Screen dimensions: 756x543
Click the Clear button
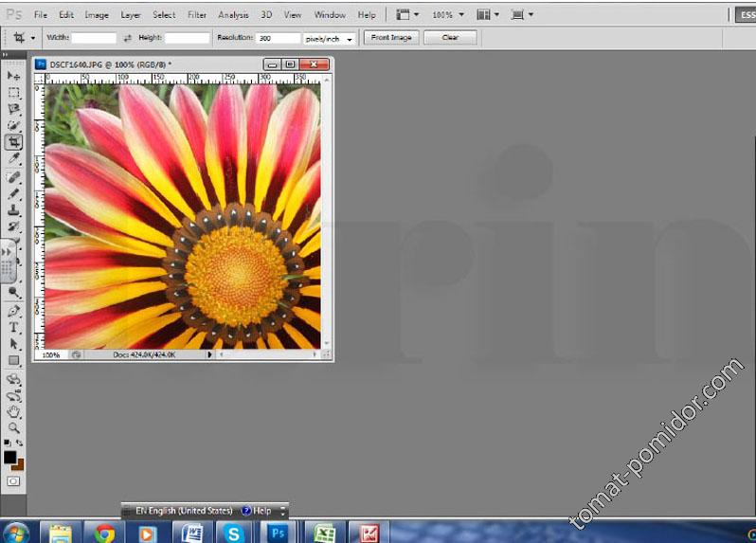tap(450, 38)
